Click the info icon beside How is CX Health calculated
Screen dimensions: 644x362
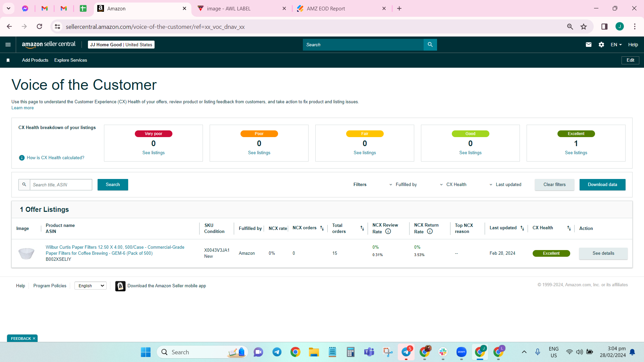point(22,158)
